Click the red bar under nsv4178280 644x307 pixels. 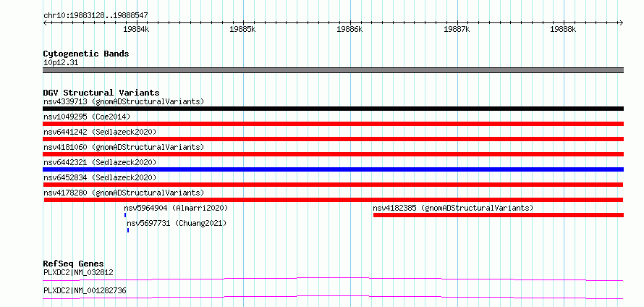(334, 200)
